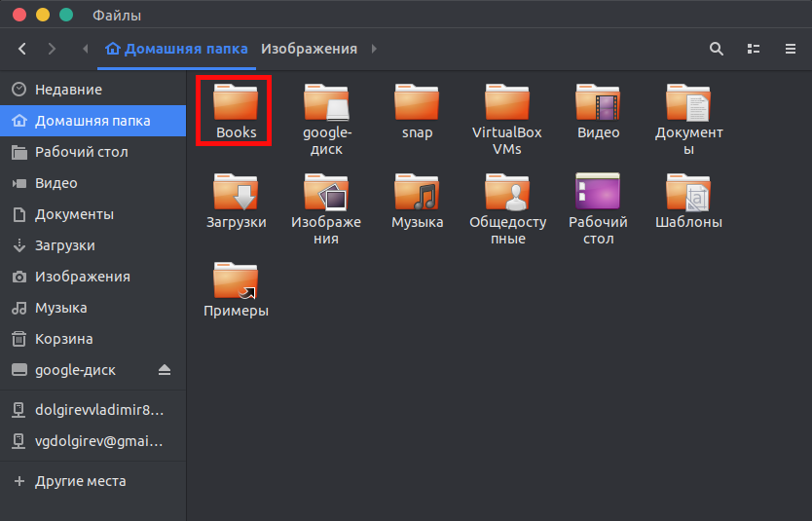Image resolution: width=812 pixels, height=521 pixels.
Task: Maximize the Файлы window
Action: (x=66, y=15)
